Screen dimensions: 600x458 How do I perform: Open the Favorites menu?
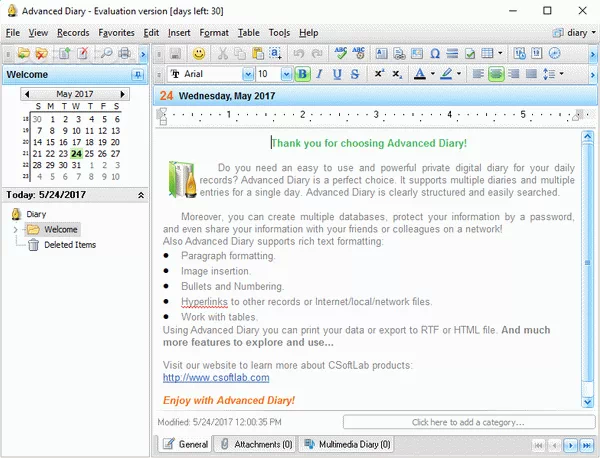click(x=116, y=33)
